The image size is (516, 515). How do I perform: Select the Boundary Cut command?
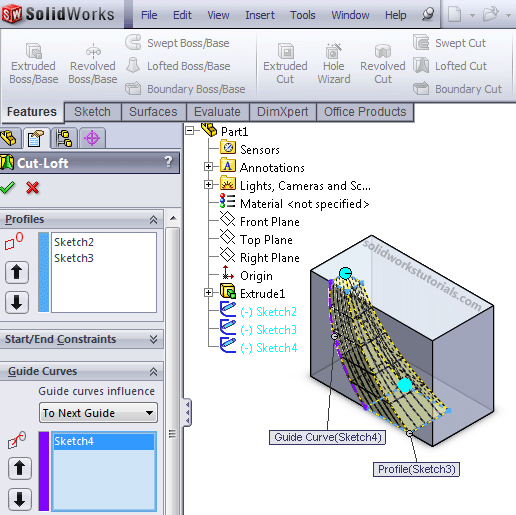(x=457, y=89)
